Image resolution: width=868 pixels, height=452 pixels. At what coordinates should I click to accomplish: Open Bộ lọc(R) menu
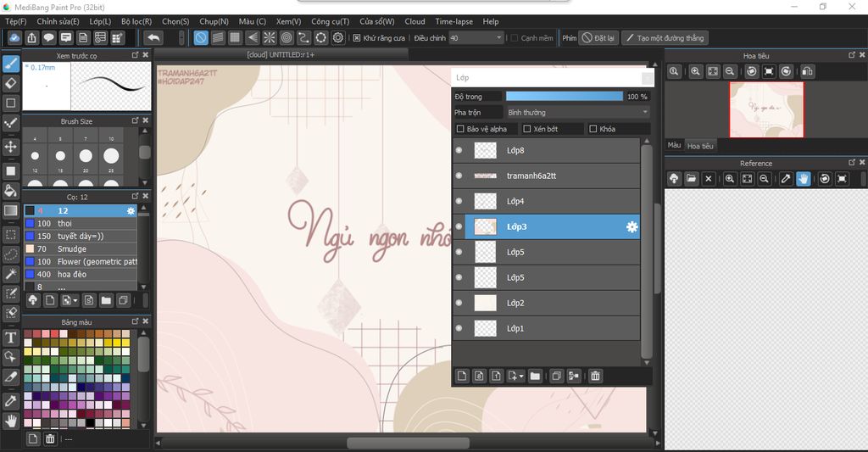click(136, 21)
